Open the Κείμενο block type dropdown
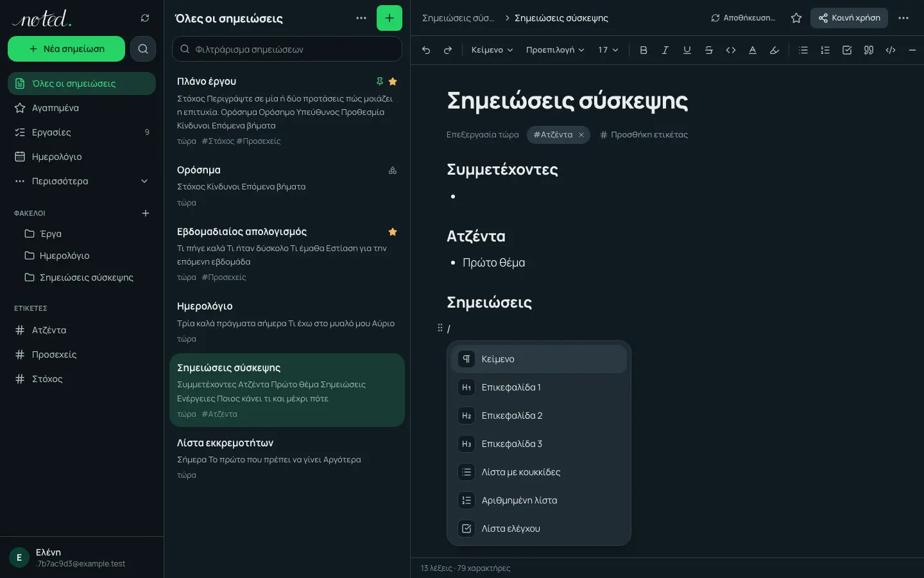This screenshot has width=924, height=578. [x=492, y=50]
